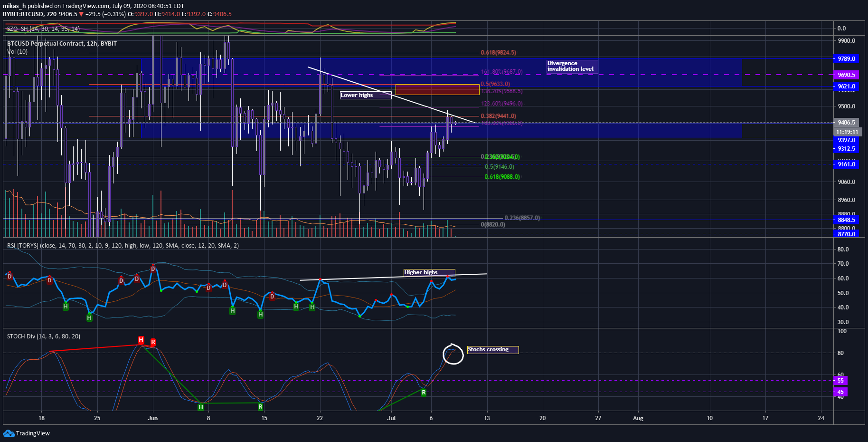Select the green H marker in STOCH Div
This screenshot has width=868, height=442.
(201, 407)
